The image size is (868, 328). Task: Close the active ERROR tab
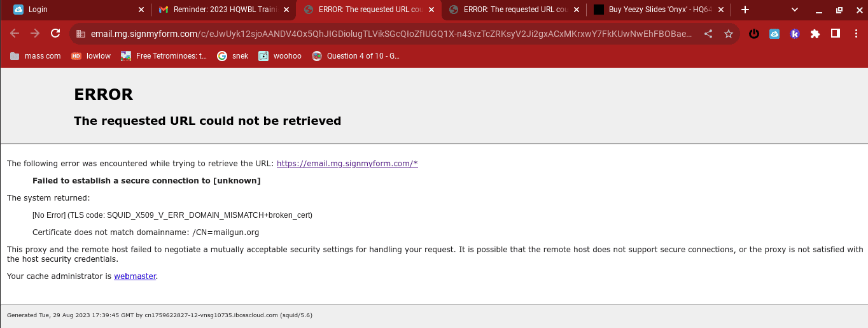431,10
